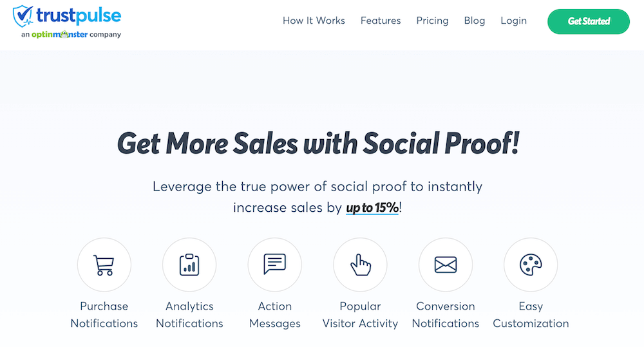644x347 pixels.
Task: Open the How It Works menu item
Action: 314,21
